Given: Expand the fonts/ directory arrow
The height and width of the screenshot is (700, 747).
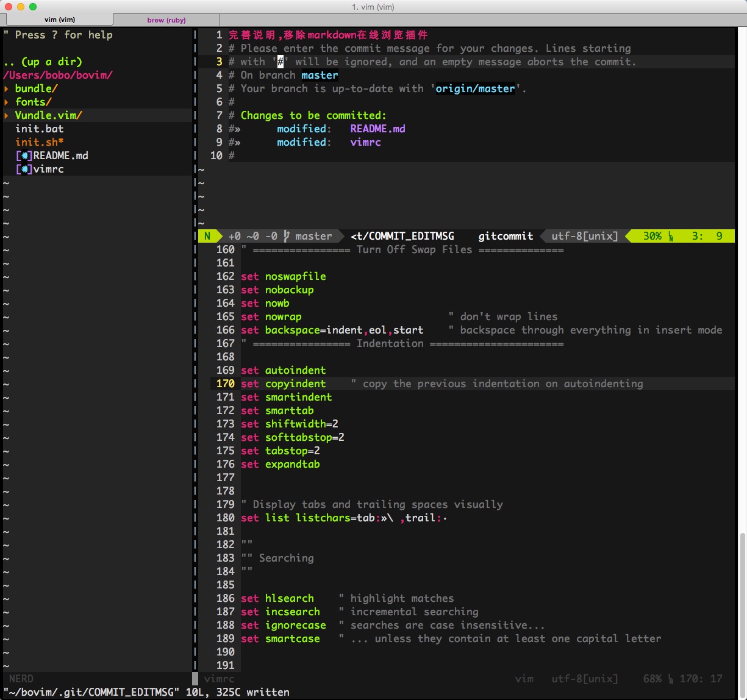Looking at the screenshot, I should (7, 102).
